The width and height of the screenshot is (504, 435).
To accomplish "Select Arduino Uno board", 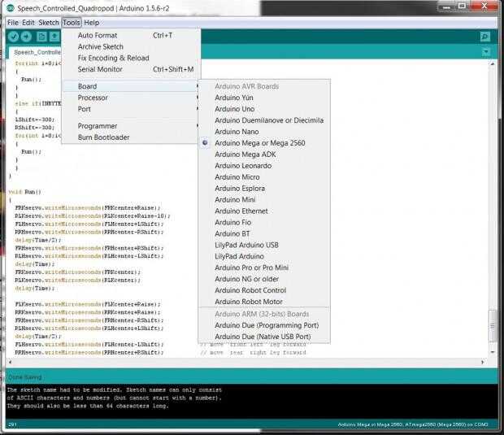I will click(x=264, y=109).
